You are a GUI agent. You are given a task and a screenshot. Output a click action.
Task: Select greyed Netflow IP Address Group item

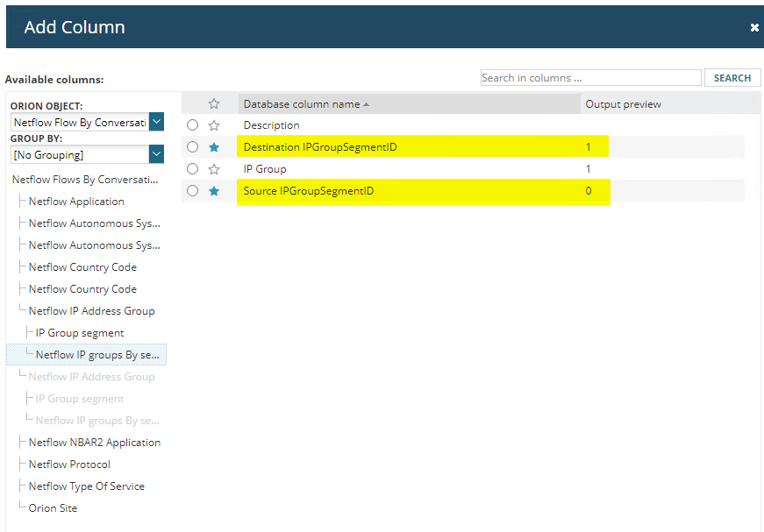[91, 377]
